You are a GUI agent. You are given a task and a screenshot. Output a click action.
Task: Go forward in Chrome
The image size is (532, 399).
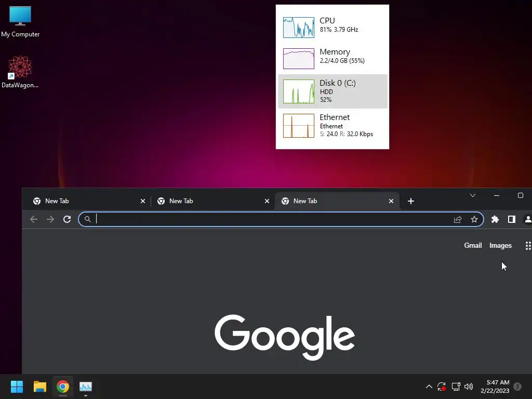point(50,219)
